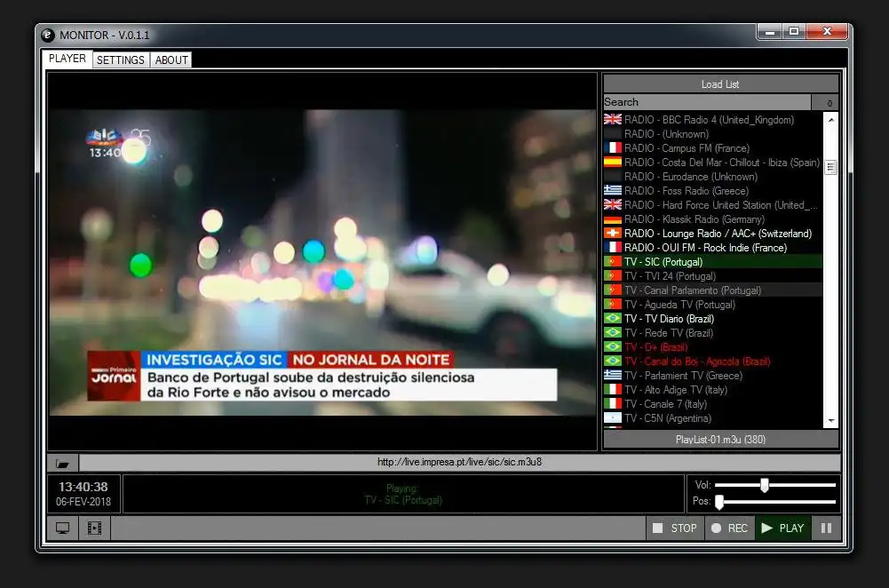889x588 pixels.
Task: Click the Argentina flag beside C5N
Action: coord(612,417)
